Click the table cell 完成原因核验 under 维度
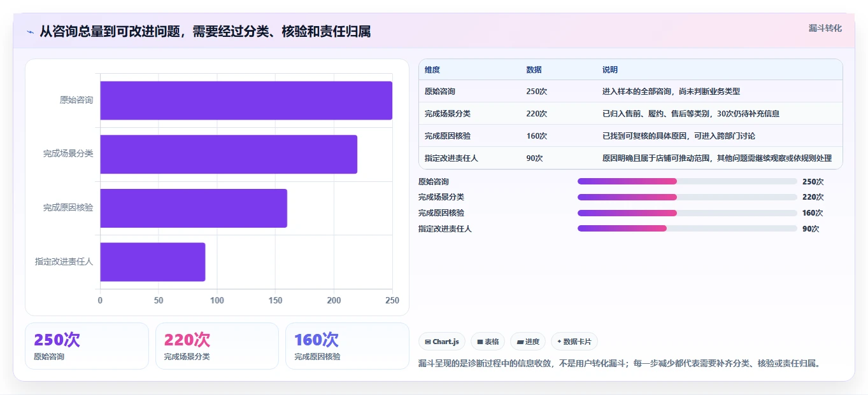The height and width of the screenshot is (395, 868). 448,136
